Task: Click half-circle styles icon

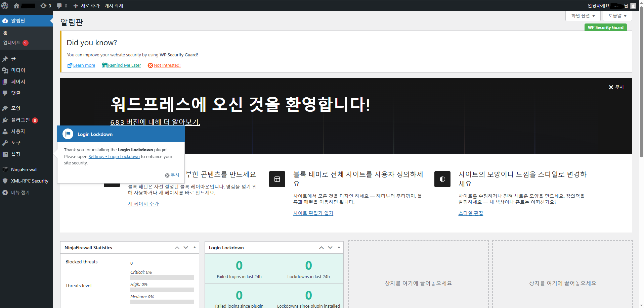Action: (442, 179)
